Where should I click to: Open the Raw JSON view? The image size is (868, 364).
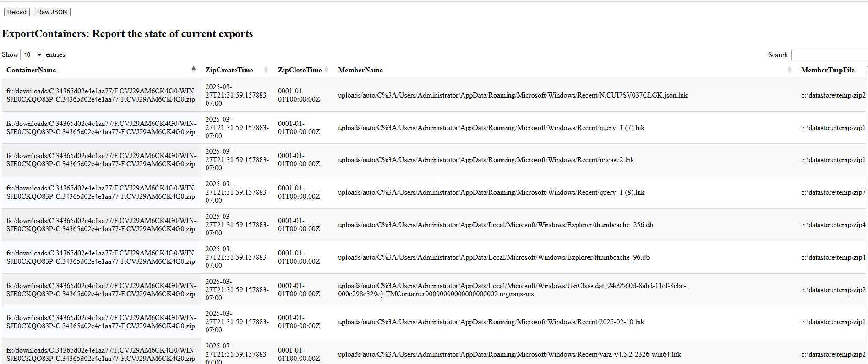52,12
